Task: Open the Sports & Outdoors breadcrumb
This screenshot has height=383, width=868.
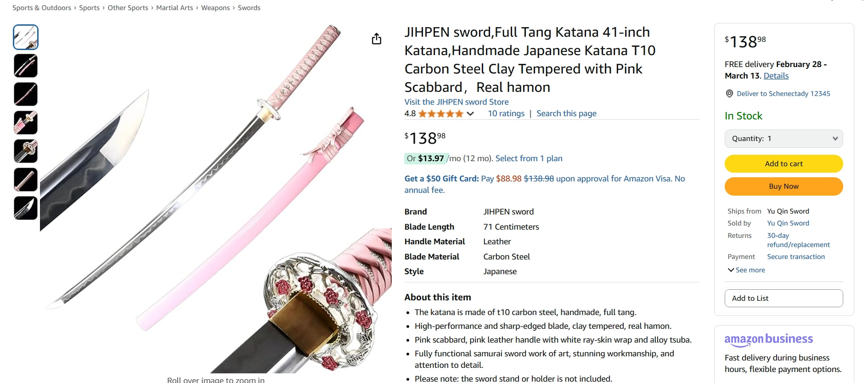Action: pyautogui.click(x=42, y=8)
